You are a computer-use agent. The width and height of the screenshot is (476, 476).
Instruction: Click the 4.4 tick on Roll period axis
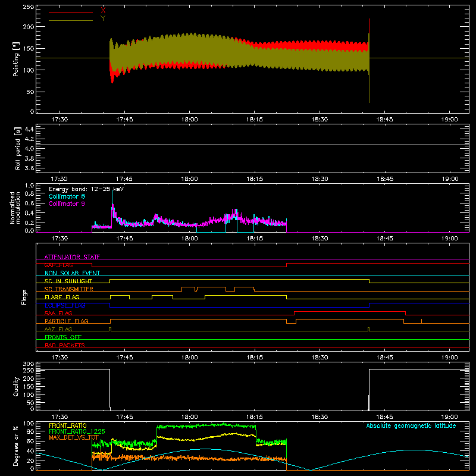pos(29,129)
